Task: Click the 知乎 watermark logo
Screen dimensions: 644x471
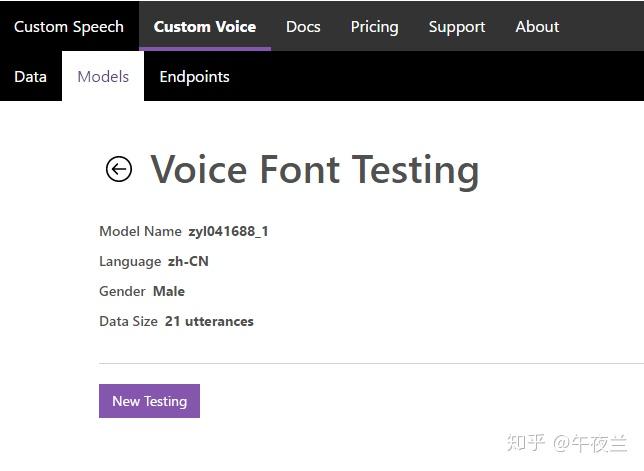Action: tap(526, 443)
